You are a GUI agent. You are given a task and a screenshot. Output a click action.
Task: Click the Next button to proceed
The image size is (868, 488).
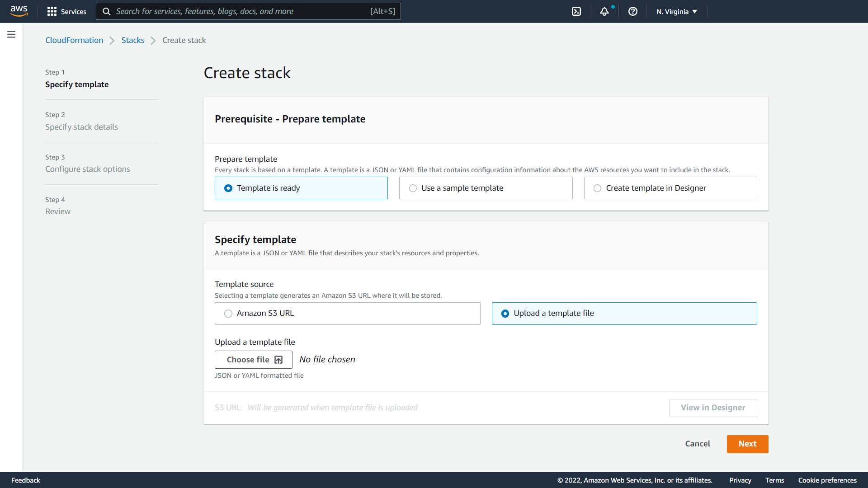point(748,444)
